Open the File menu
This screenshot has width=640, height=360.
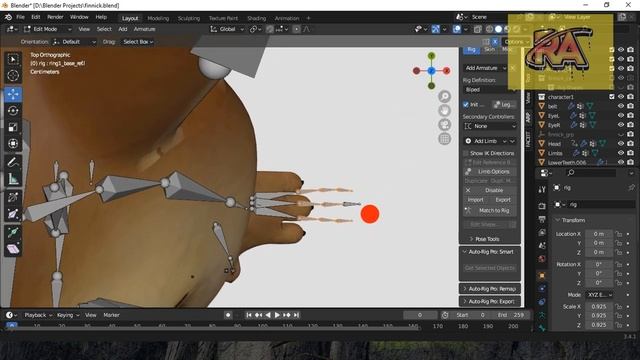[x=20, y=17]
